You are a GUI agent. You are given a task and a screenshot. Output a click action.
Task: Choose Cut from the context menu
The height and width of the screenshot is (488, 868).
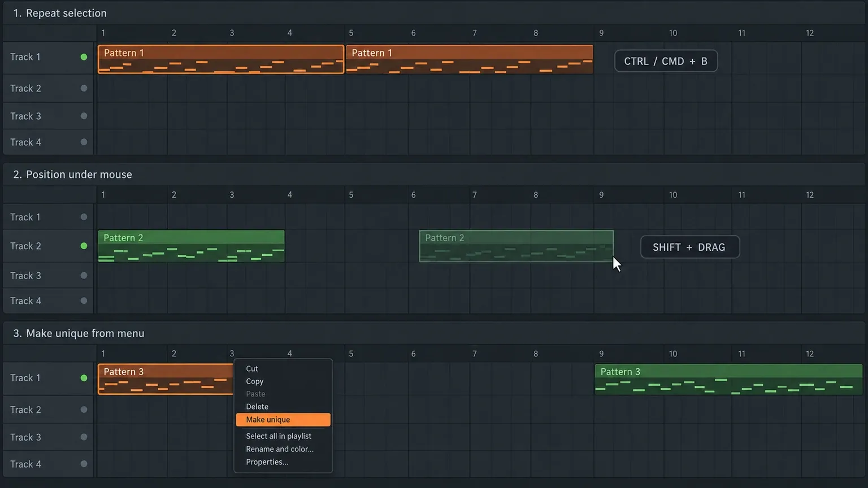tap(283, 369)
